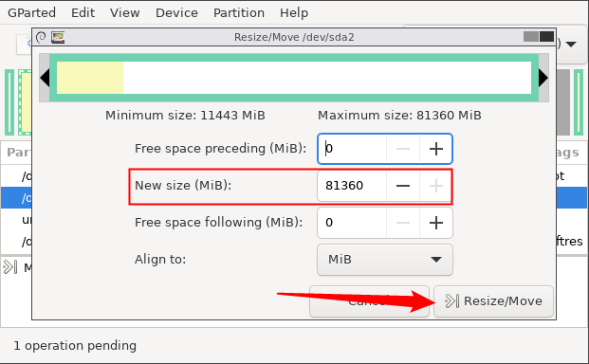Increase Free space following with plus
The width and height of the screenshot is (589, 364).
tap(435, 223)
